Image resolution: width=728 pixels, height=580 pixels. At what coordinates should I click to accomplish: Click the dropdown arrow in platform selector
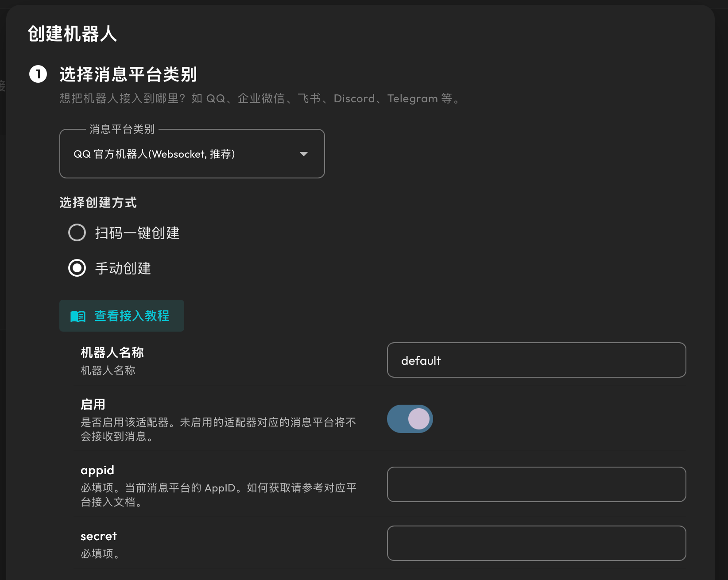click(x=304, y=154)
